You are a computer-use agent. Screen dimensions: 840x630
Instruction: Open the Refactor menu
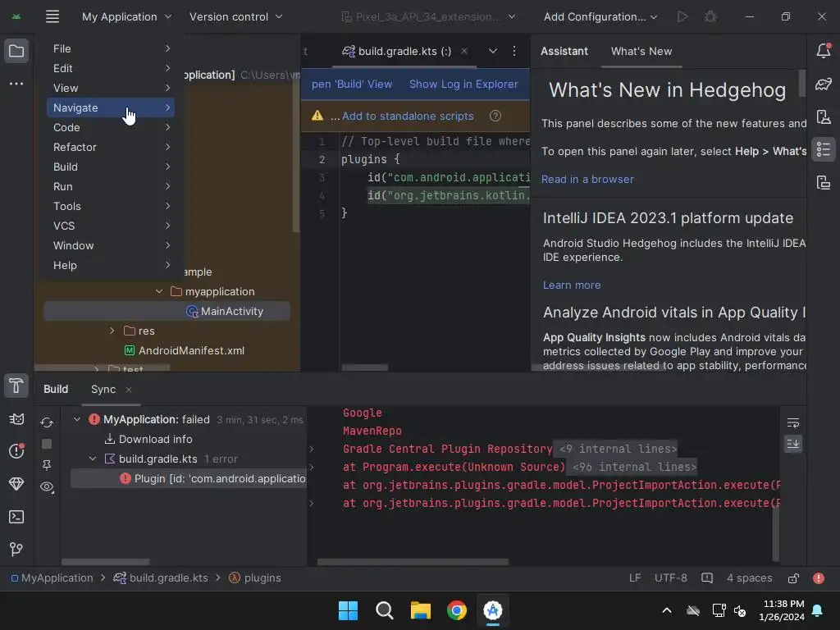111,147
